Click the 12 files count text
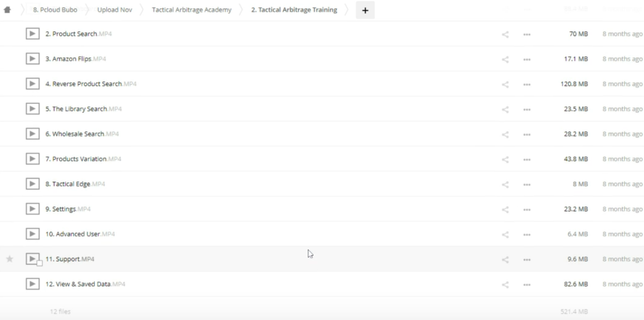 [x=60, y=311]
